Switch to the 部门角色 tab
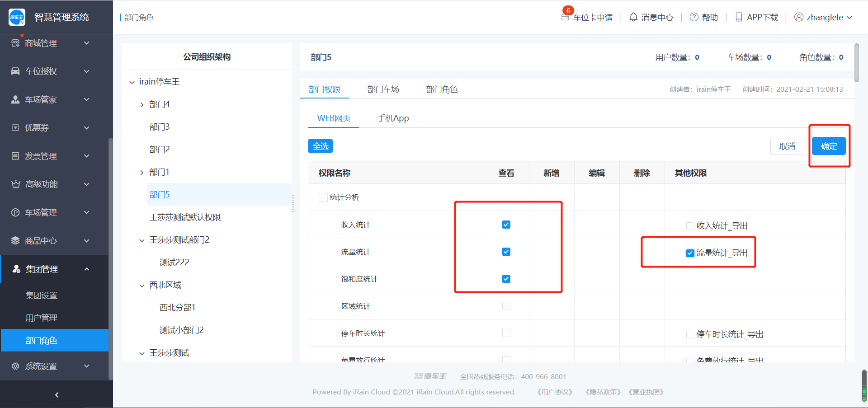The width and height of the screenshot is (868, 408). pyautogui.click(x=442, y=89)
